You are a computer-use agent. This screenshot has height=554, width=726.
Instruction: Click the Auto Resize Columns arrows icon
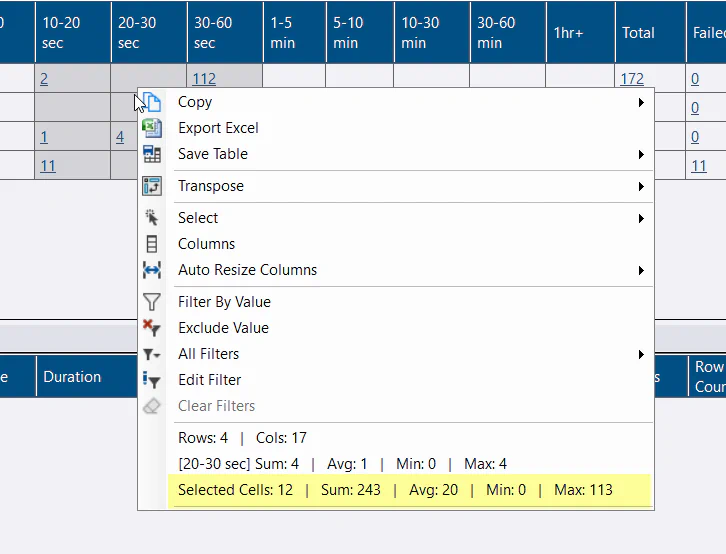[x=152, y=270]
